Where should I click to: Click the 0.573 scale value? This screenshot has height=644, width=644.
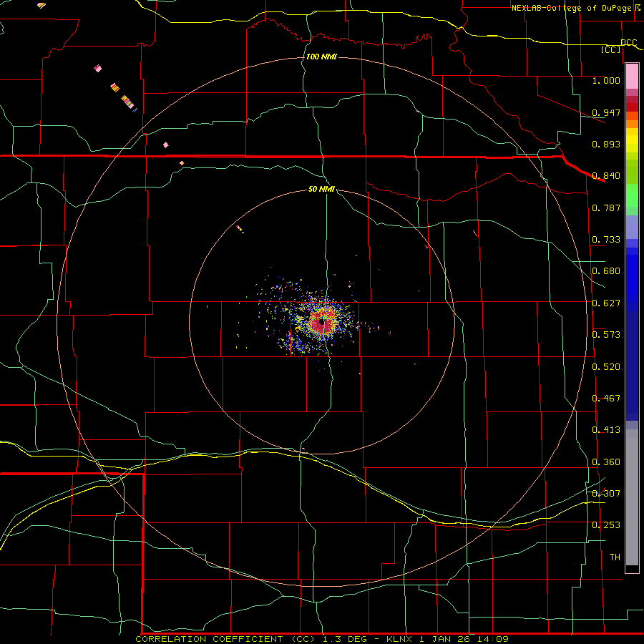click(606, 335)
